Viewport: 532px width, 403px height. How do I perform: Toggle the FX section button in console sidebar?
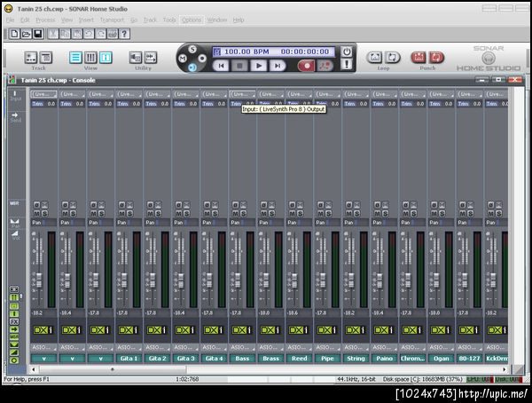click(14, 321)
